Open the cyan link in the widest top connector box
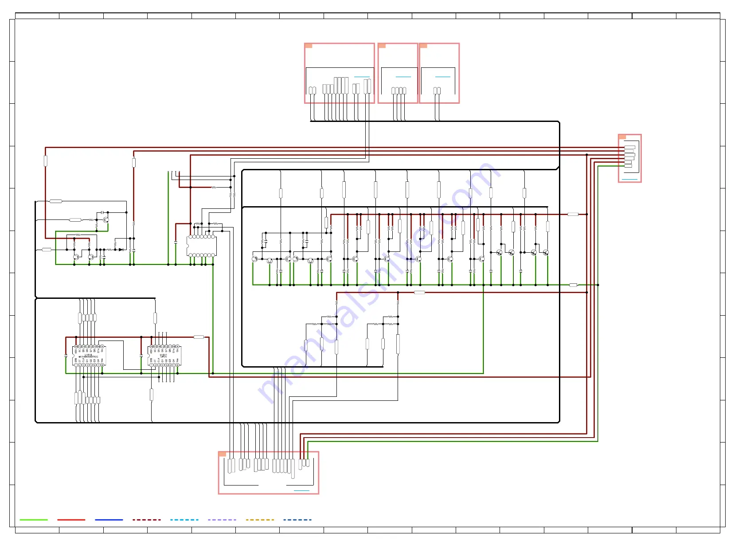The image size is (754, 560). pyautogui.click(x=362, y=77)
